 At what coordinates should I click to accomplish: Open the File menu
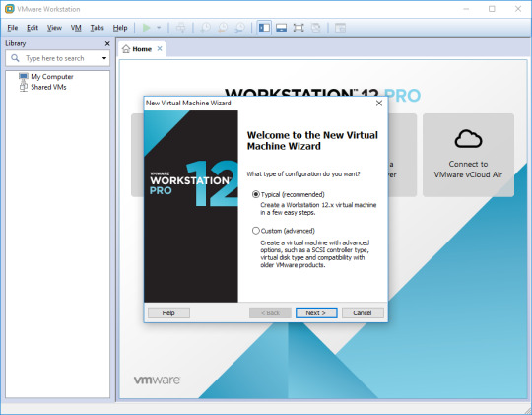point(13,28)
